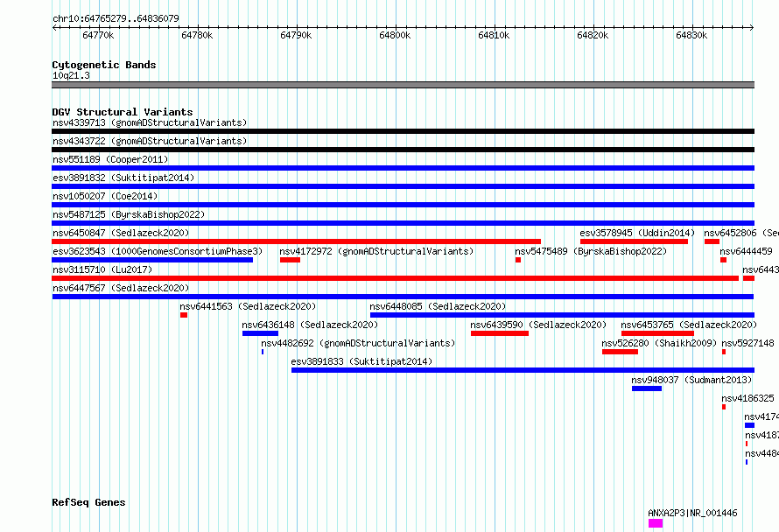Select the nsv4343722 black variant bar
779x532 pixels.
pos(403,150)
